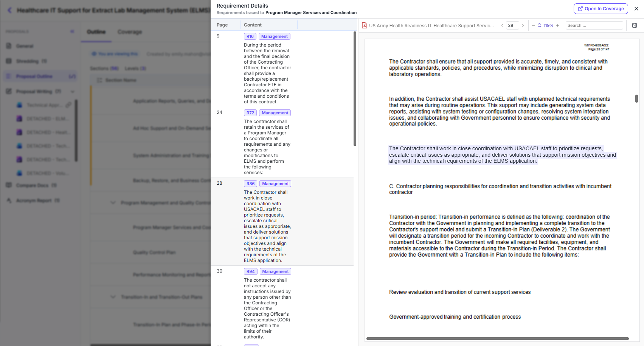Click the Management tag beside R72
Image resolution: width=644 pixels, height=346 pixels.
click(x=275, y=113)
